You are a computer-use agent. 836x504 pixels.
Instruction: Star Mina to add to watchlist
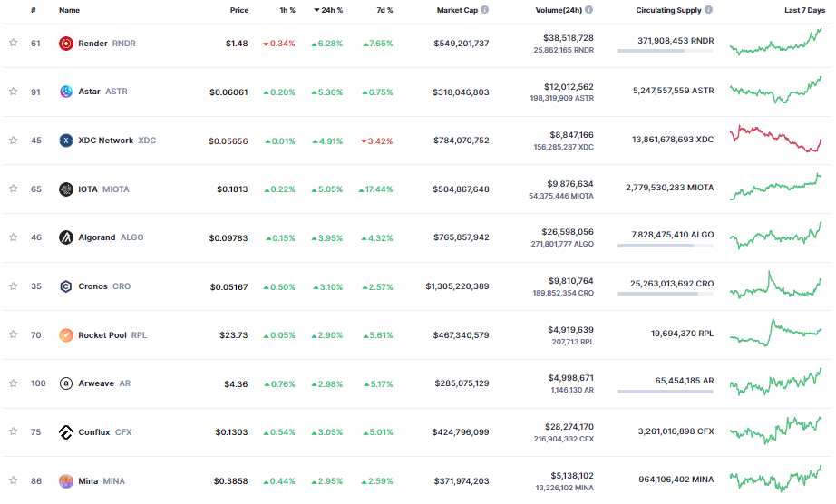14,480
